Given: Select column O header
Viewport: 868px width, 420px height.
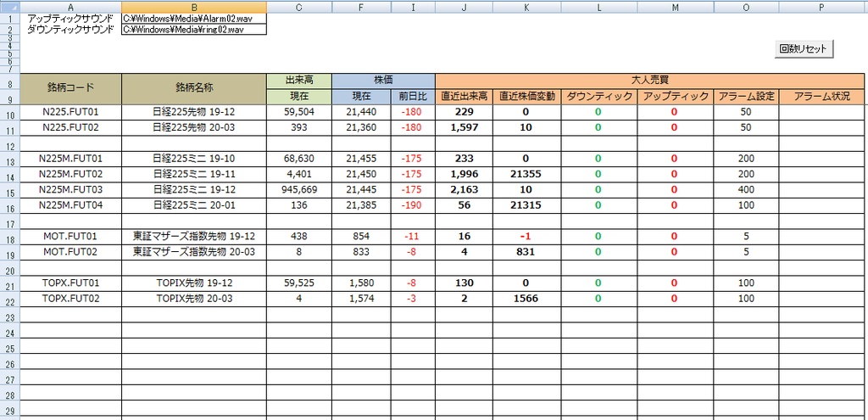Looking at the screenshot, I should [746, 7].
